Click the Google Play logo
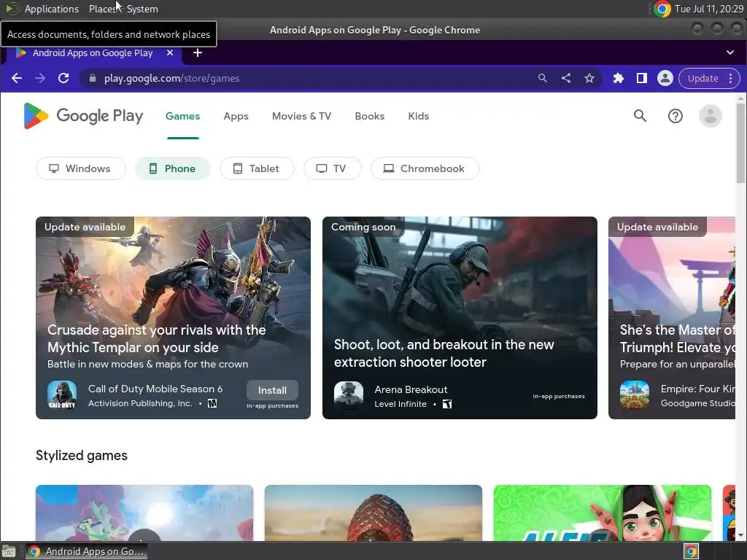This screenshot has width=747, height=560. point(83,116)
